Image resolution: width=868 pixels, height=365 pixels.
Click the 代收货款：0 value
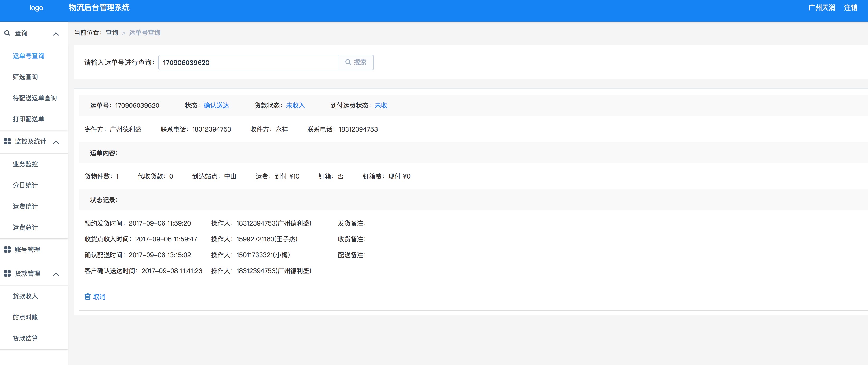pyautogui.click(x=155, y=176)
